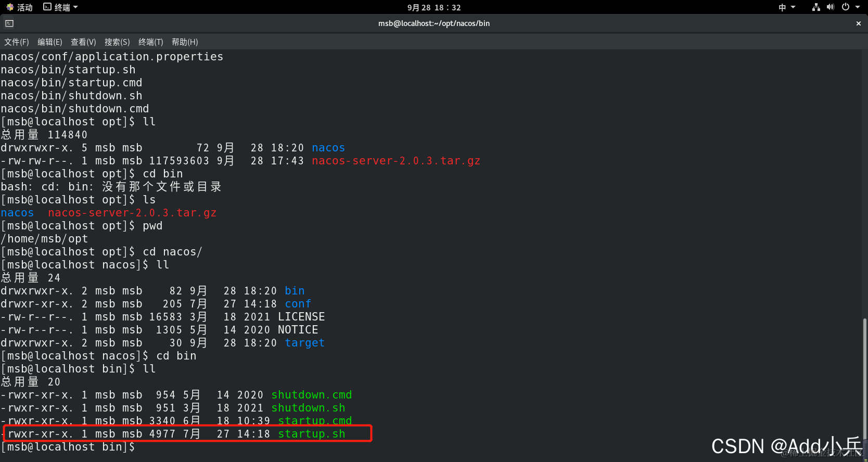Open the 活动 activities overview
The image size is (868, 462).
19,7
